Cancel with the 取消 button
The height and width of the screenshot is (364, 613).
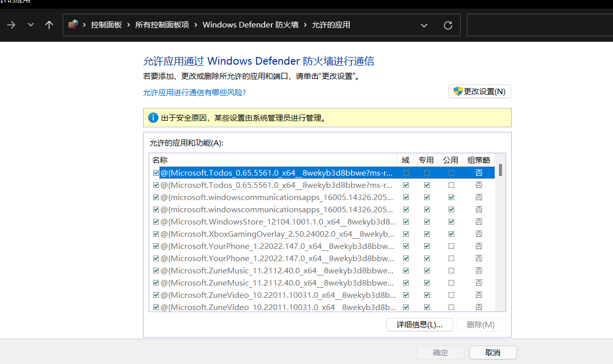pos(493,352)
